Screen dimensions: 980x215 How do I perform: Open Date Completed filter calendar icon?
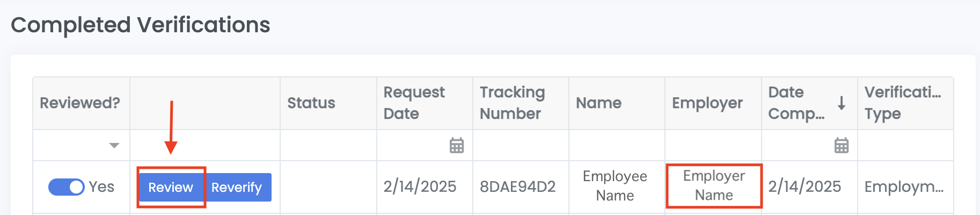tap(841, 145)
